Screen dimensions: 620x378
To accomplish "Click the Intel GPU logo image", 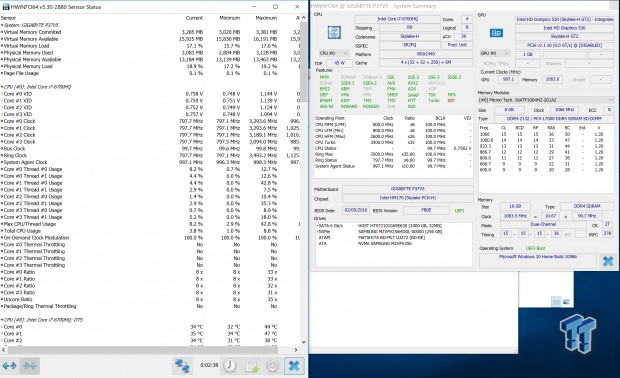I will [496, 33].
